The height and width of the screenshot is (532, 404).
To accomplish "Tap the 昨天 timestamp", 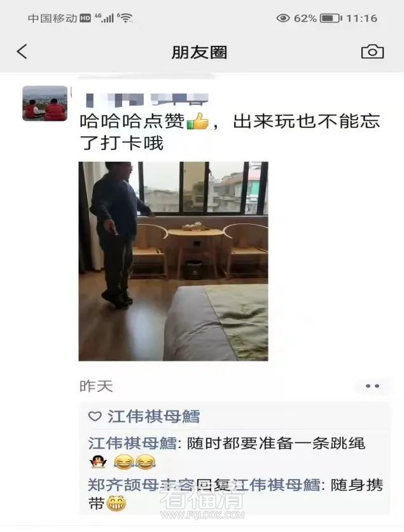I will [x=96, y=386].
